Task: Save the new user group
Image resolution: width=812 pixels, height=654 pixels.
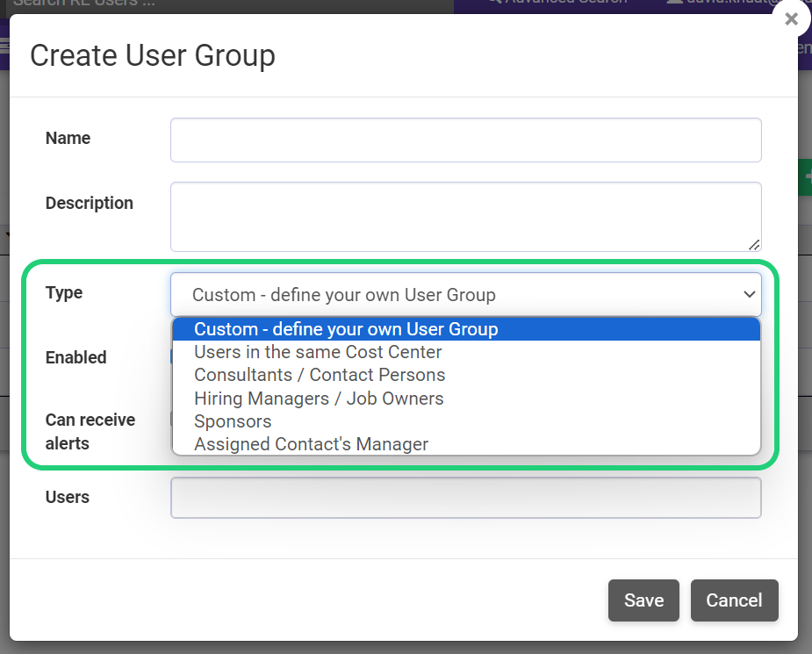Action: 643,600
